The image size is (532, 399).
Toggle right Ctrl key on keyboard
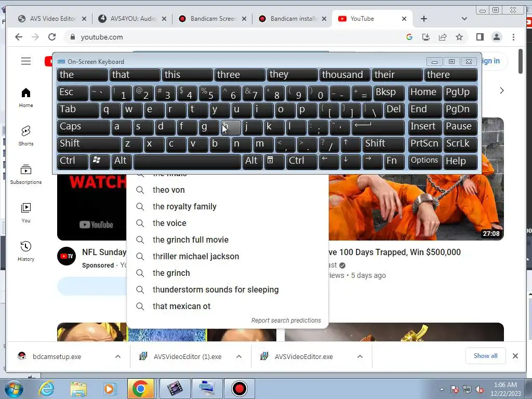pos(302,161)
